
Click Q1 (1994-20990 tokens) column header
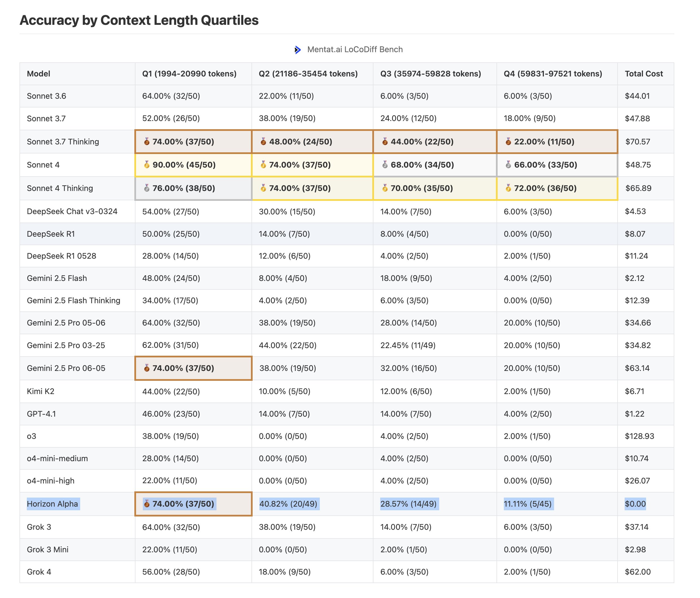189,74
